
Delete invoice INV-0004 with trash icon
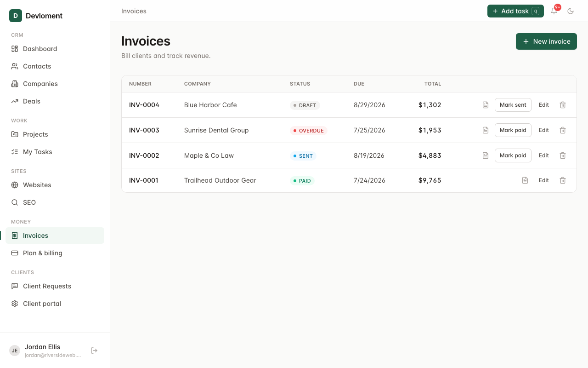click(x=563, y=105)
